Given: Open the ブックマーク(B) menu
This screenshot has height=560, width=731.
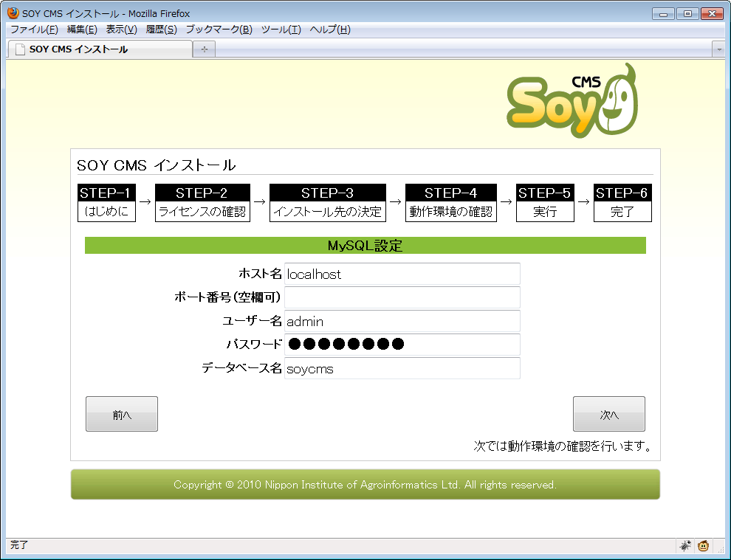Looking at the screenshot, I should [x=219, y=30].
